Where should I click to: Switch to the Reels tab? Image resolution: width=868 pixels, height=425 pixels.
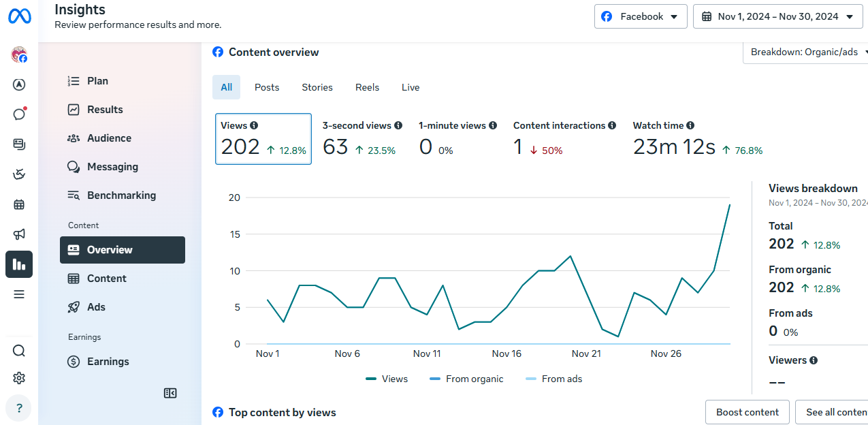pos(367,87)
